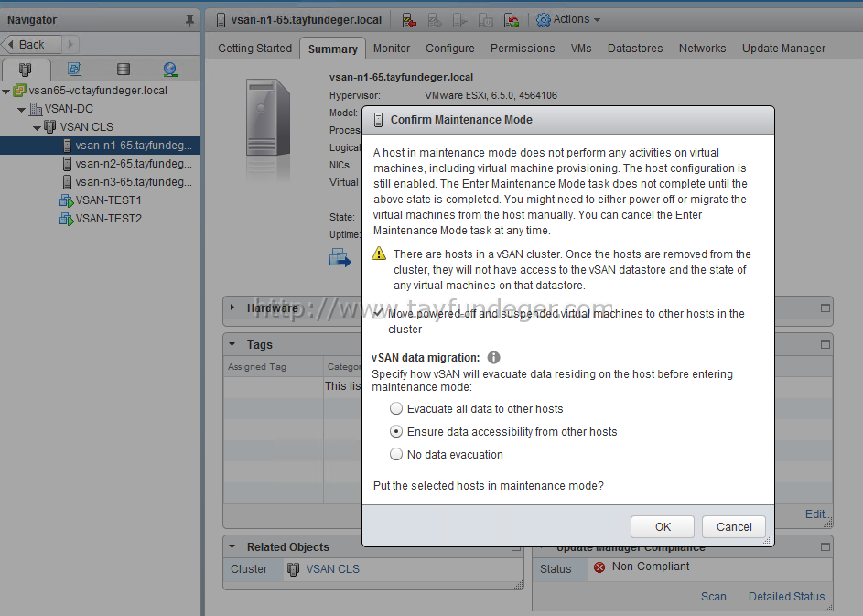863x616 pixels.
Task: Select Ensure data accessibility from other hosts
Action: [395, 432]
